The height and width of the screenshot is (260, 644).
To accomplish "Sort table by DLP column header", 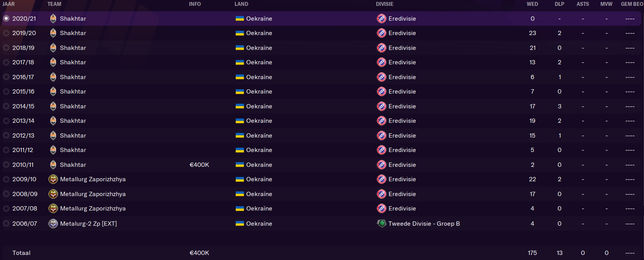I will [x=559, y=4].
